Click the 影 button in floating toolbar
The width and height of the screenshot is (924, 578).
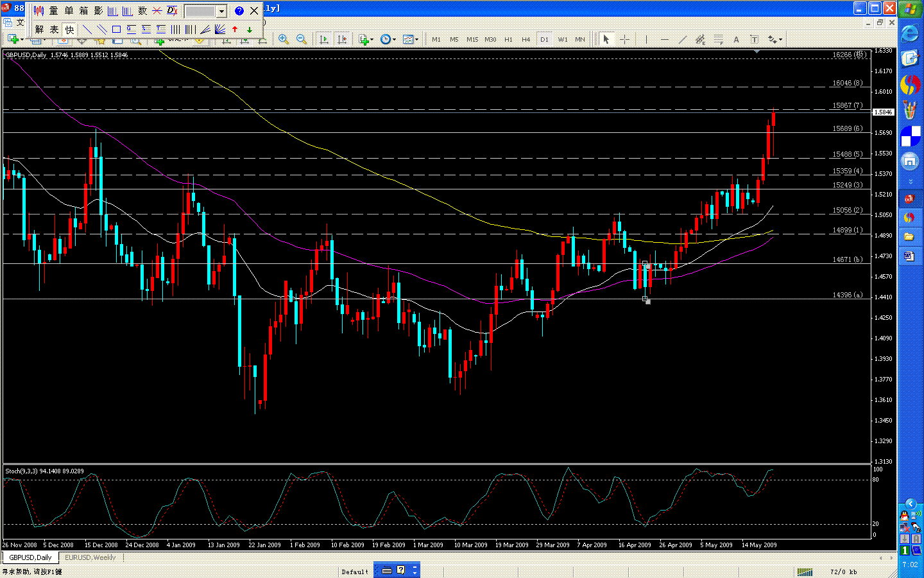98,11
